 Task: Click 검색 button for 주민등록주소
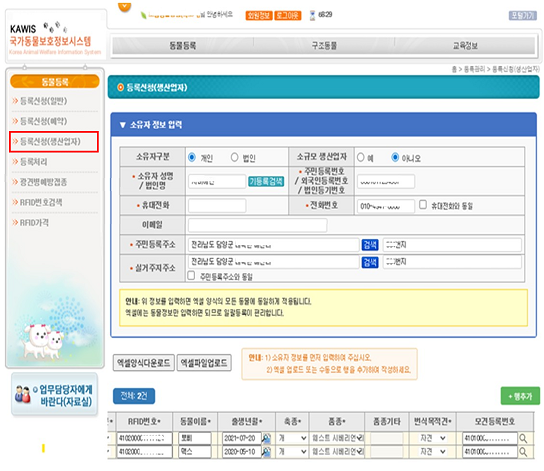tap(370, 245)
